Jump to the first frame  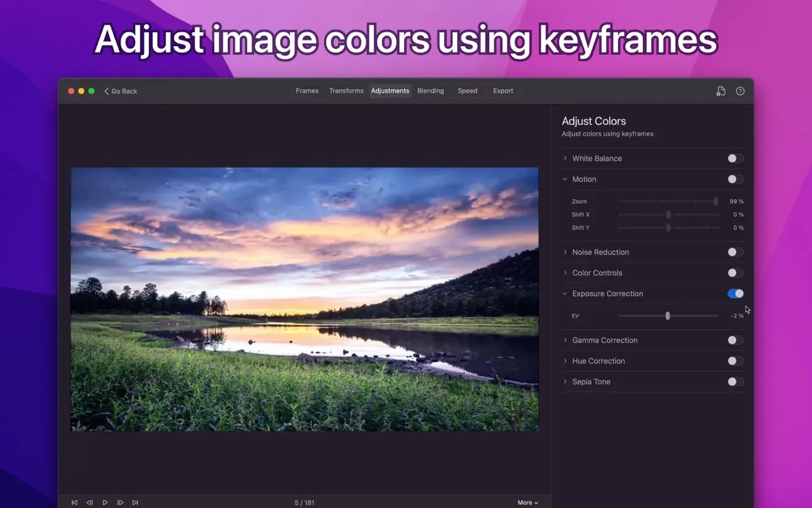75,502
